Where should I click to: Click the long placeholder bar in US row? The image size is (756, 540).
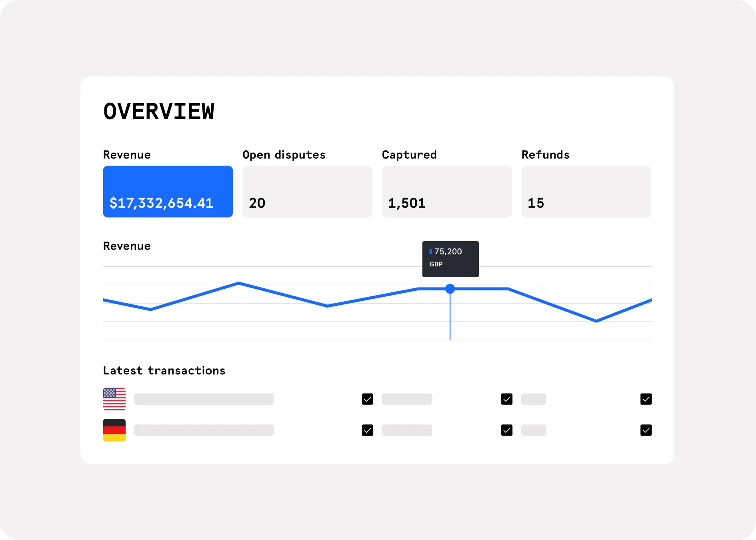[x=204, y=399]
